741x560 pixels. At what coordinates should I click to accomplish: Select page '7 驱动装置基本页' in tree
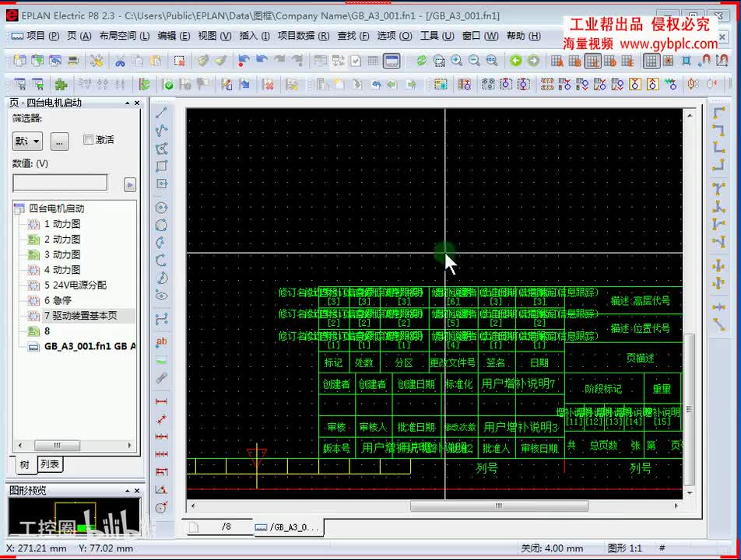(80, 316)
